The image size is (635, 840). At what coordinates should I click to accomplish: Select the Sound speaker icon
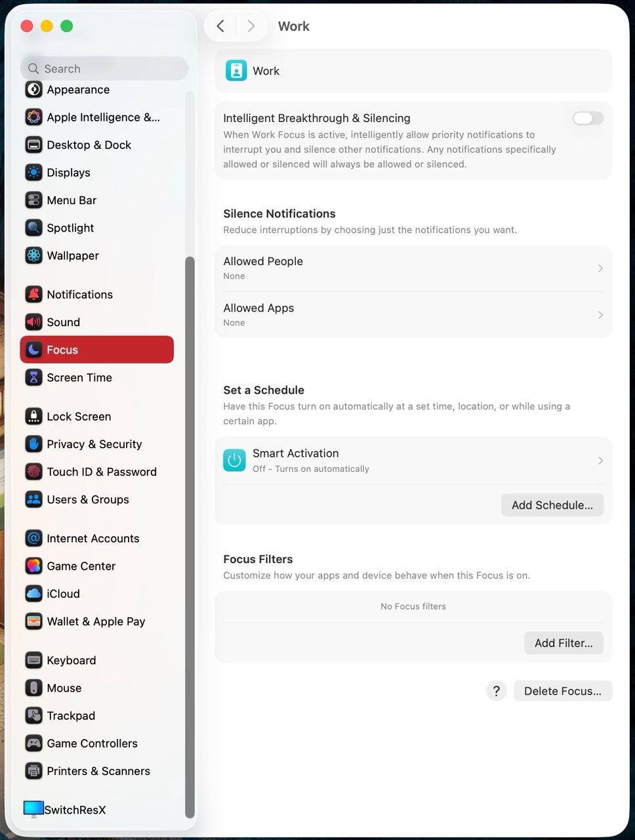[33, 322]
